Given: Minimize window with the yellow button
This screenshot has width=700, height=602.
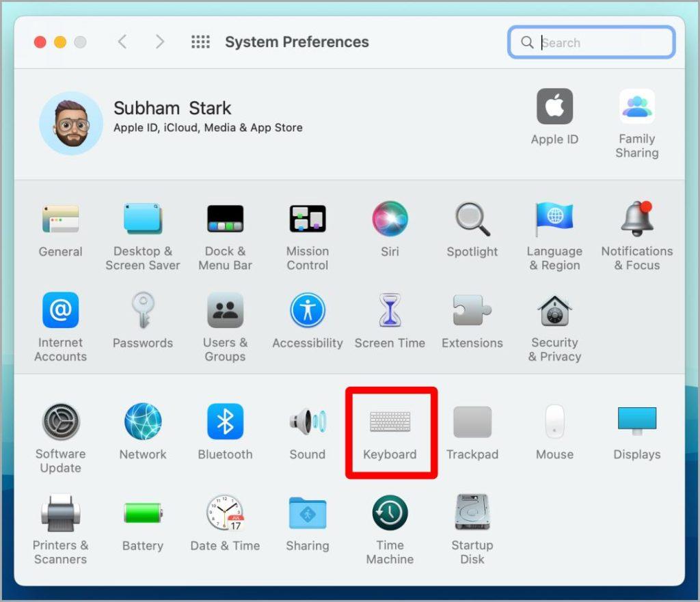Looking at the screenshot, I should click(60, 42).
